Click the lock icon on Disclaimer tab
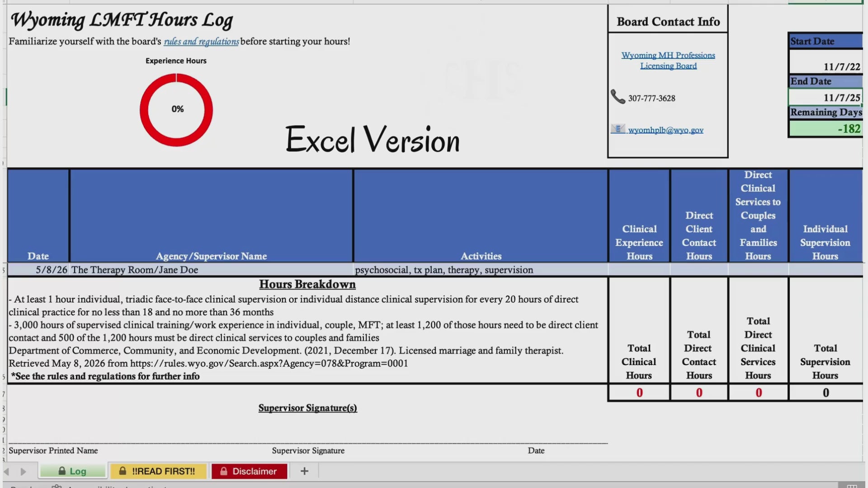 pyautogui.click(x=223, y=471)
